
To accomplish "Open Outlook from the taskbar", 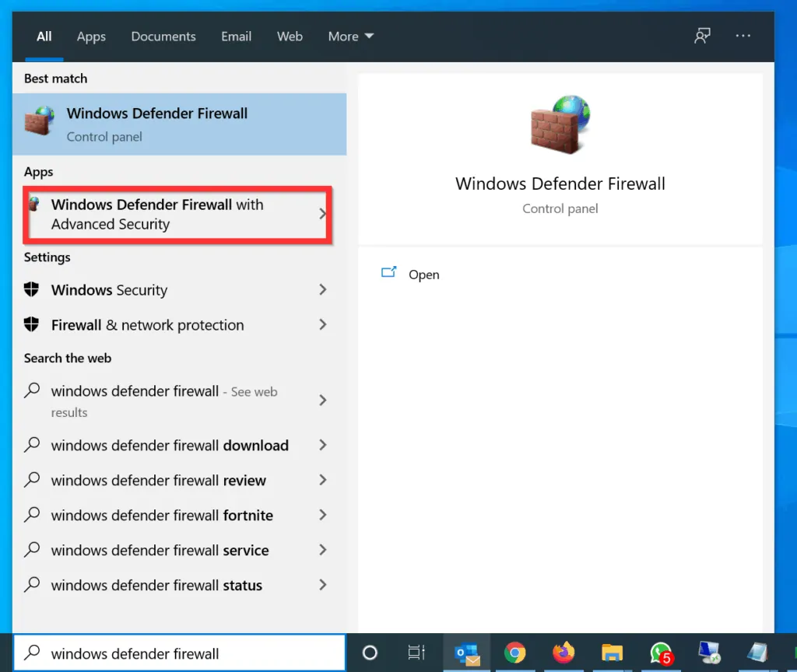I will 467,653.
